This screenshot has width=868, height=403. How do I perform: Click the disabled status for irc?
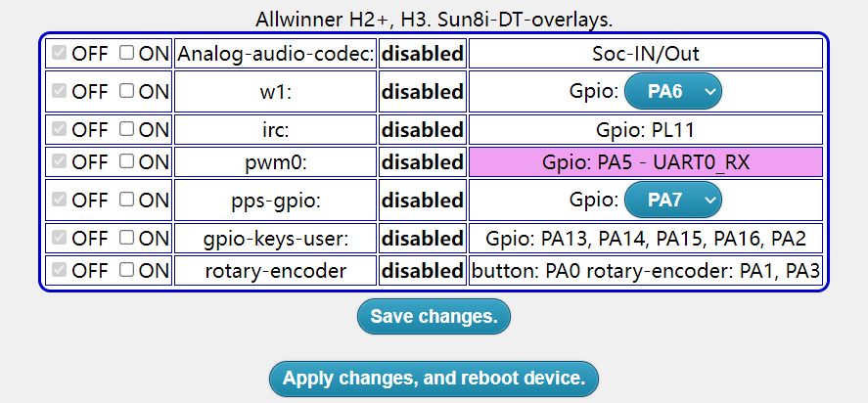click(422, 129)
